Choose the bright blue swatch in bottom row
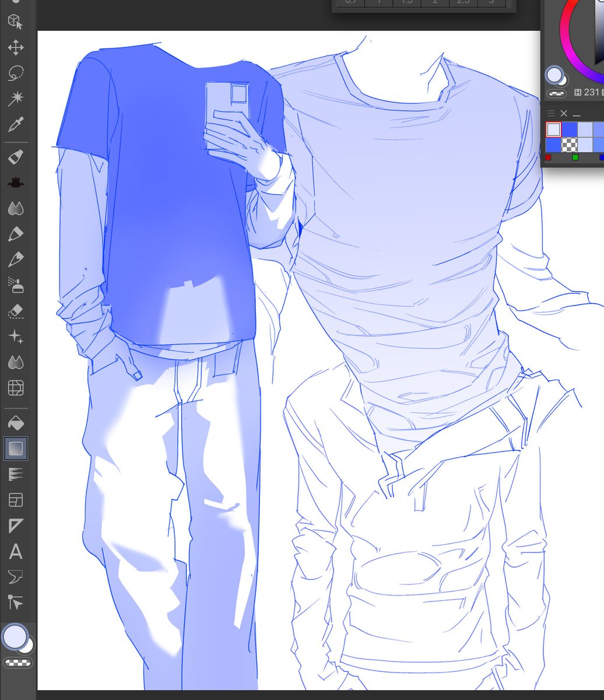The image size is (604, 700). click(x=553, y=145)
